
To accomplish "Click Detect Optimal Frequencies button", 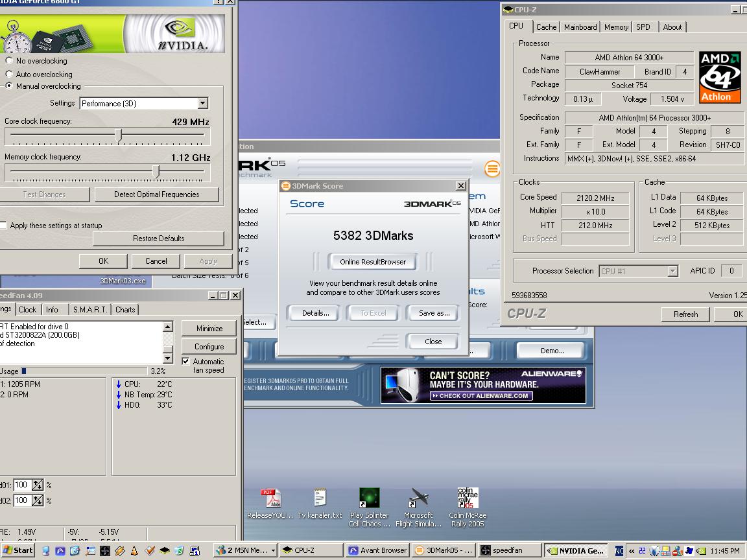I will coord(157,194).
